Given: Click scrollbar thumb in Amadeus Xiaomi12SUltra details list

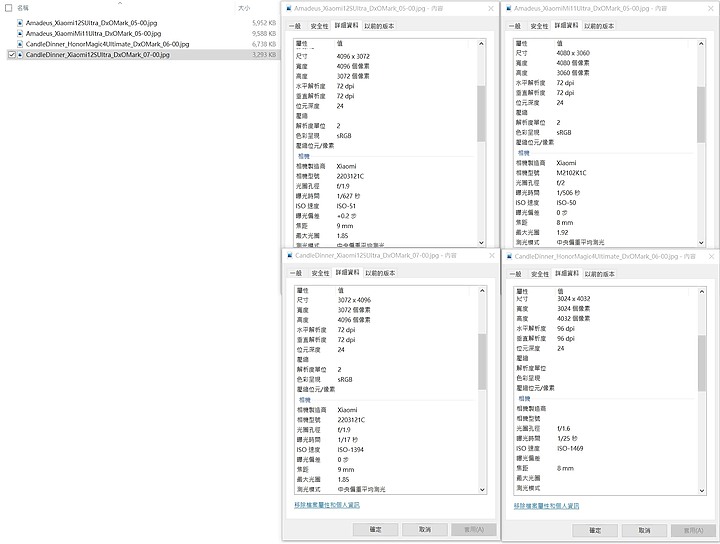Looking at the screenshot, I should click(x=481, y=113).
